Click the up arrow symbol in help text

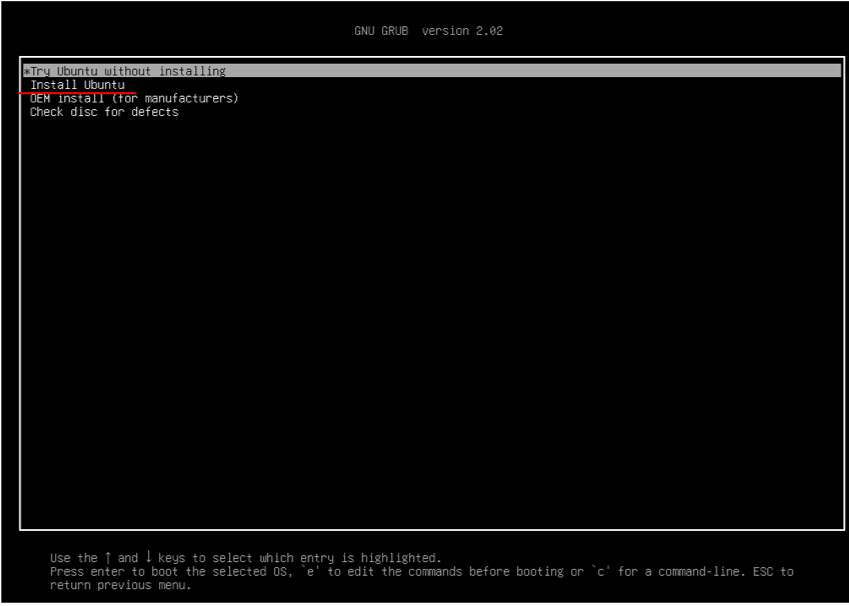107,557
